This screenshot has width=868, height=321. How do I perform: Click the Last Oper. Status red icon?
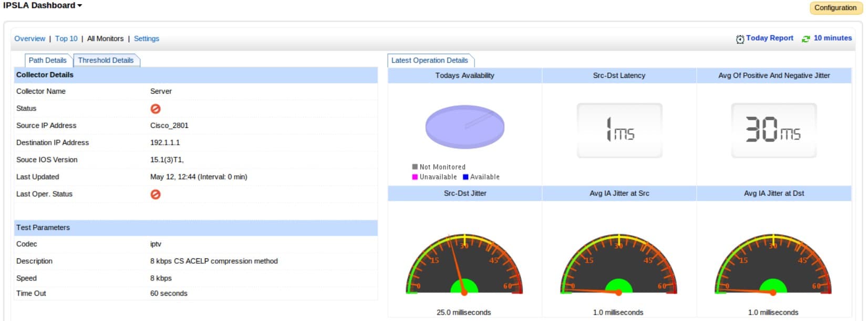tap(156, 194)
